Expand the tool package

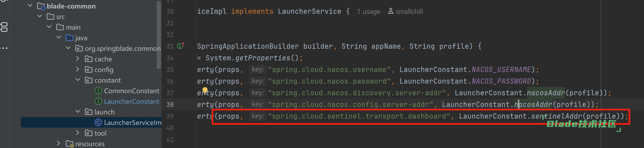(x=78, y=133)
